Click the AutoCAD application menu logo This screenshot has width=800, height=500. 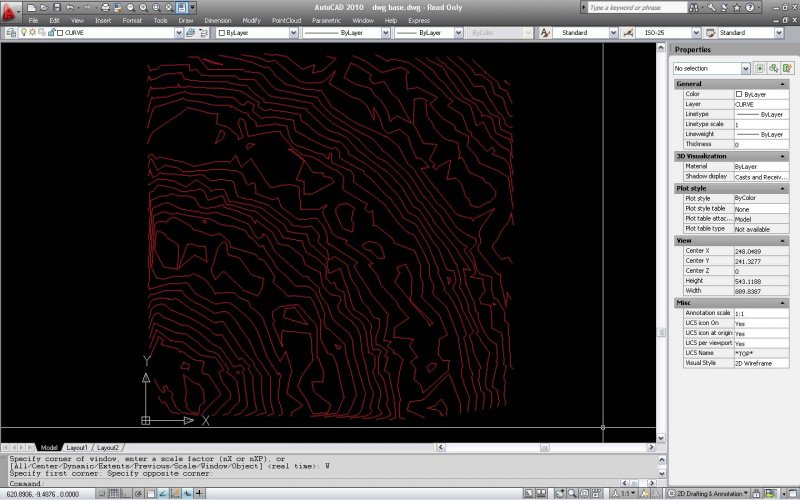(11, 10)
